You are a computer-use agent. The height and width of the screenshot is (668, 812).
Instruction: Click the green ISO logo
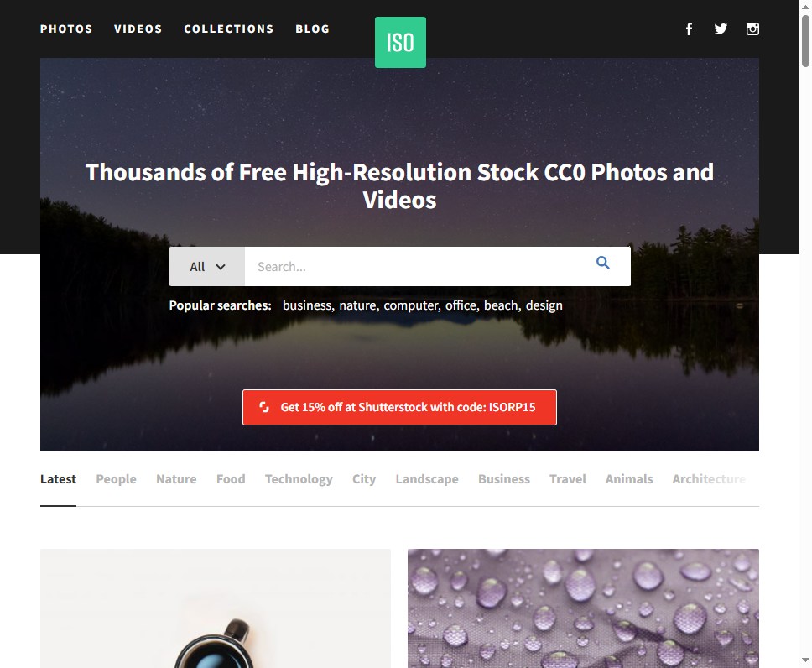tap(400, 43)
